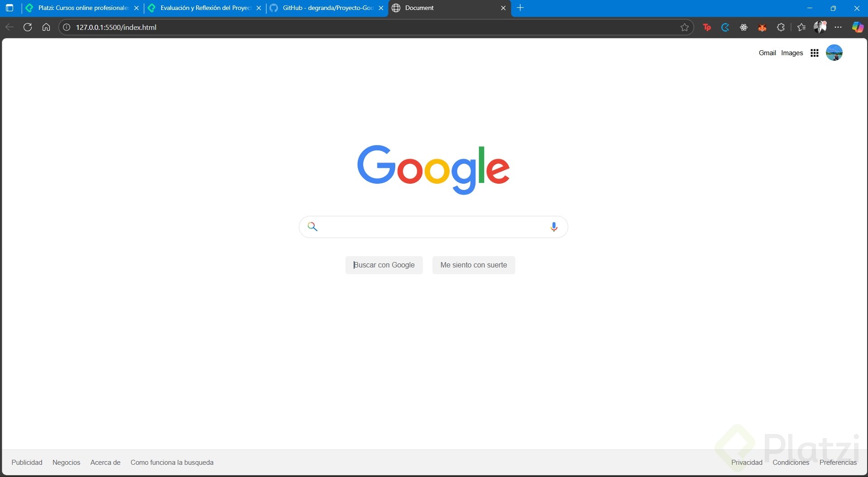View site information icon in address bar
This screenshot has height=477, width=868.
click(67, 27)
